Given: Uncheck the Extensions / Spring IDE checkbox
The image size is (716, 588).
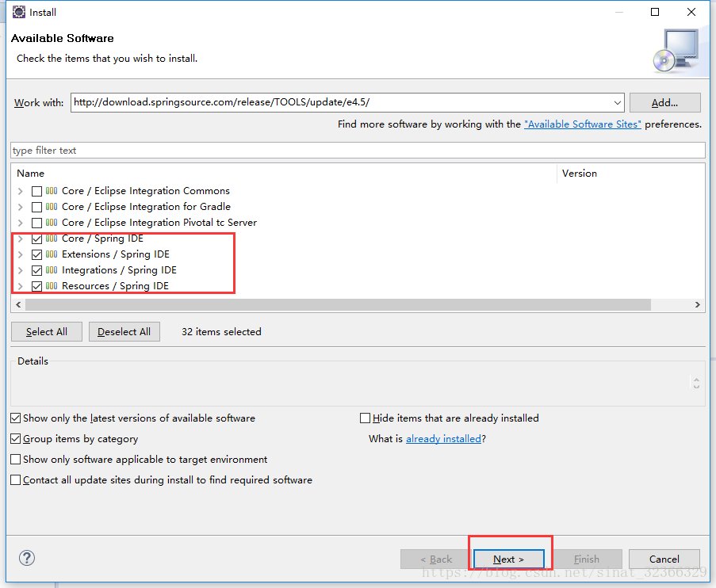Looking at the screenshot, I should click(37, 254).
